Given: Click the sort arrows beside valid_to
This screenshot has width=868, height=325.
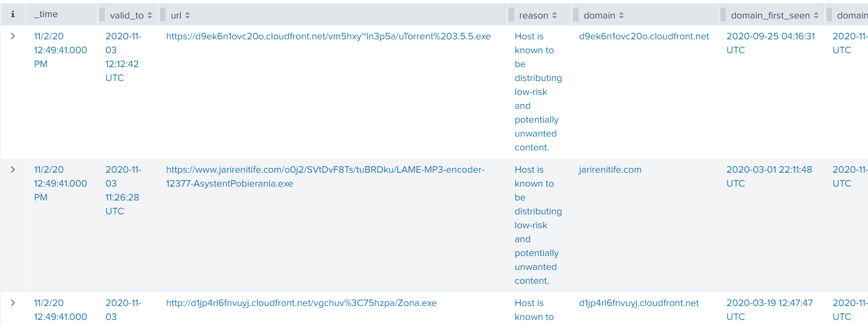Looking at the screenshot, I should 150,16.
